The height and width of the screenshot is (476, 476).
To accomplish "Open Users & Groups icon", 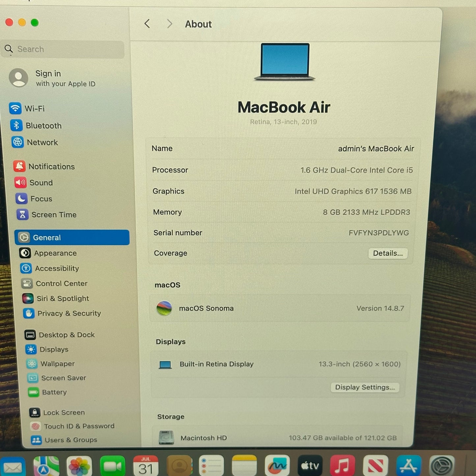I will (x=36, y=440).
